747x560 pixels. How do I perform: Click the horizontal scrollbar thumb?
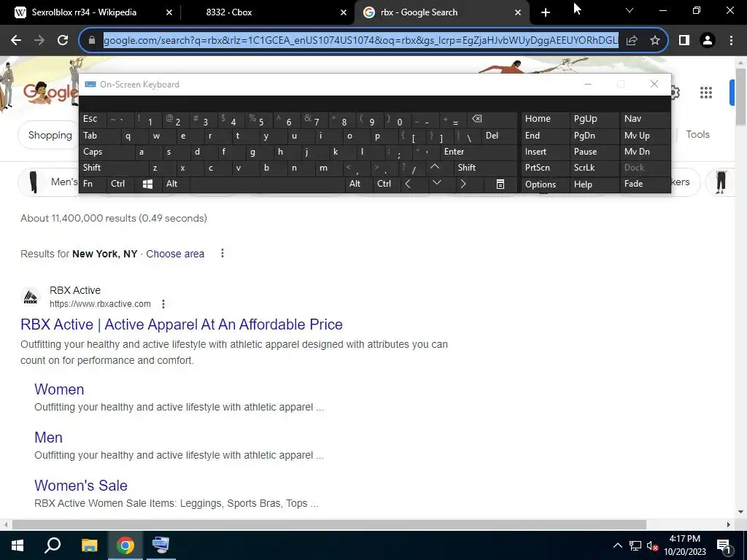click(x=329, y=524)
